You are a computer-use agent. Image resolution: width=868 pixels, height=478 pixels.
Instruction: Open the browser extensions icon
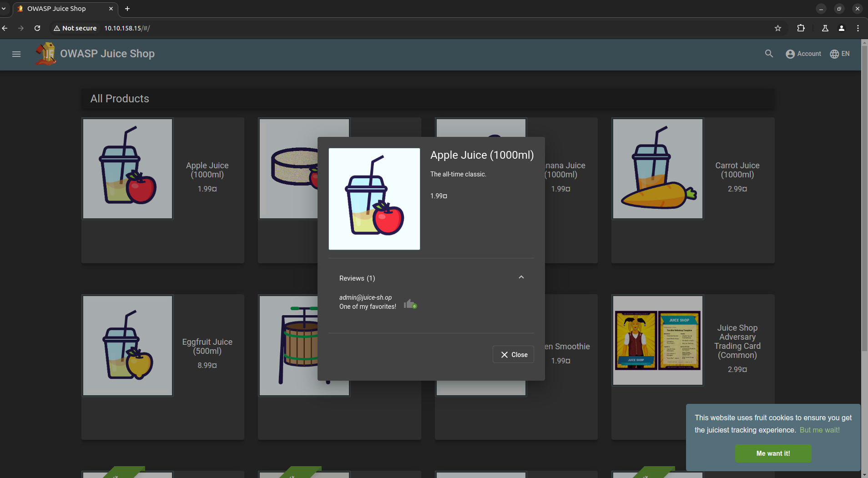click(x=801, y=28)
